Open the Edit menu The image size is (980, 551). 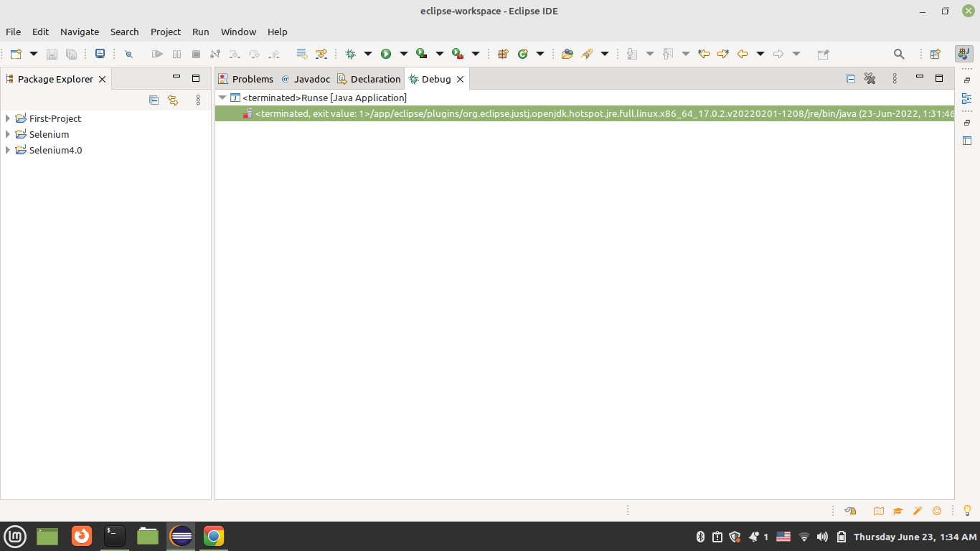(x=40, y=32)
